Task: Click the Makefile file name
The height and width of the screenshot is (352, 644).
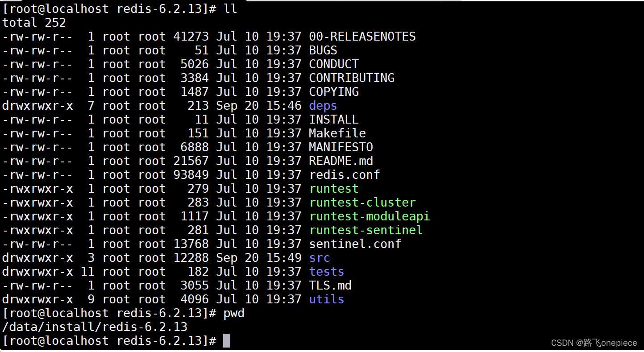Action: (x=337, y=133)
